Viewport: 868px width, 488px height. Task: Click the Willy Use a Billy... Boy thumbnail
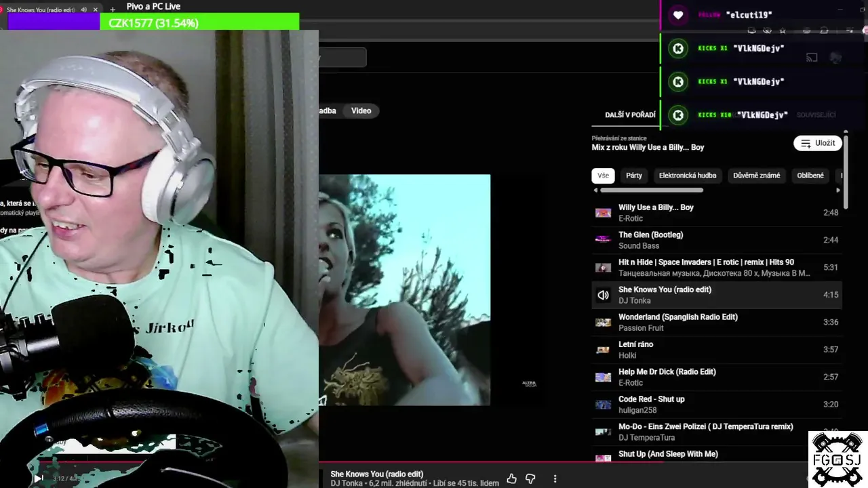[x=603, y=213]
